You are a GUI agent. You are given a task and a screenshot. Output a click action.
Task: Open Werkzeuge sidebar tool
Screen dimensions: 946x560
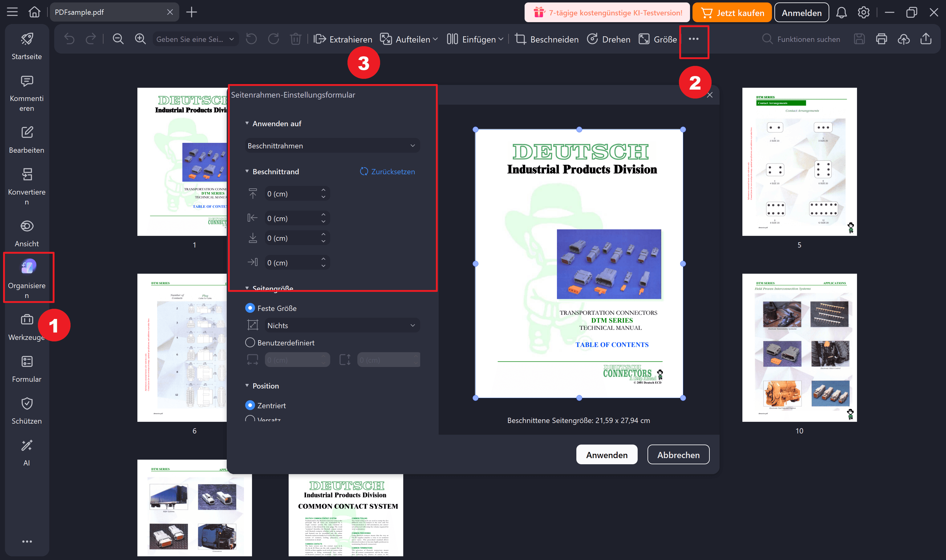coord(27,327)
